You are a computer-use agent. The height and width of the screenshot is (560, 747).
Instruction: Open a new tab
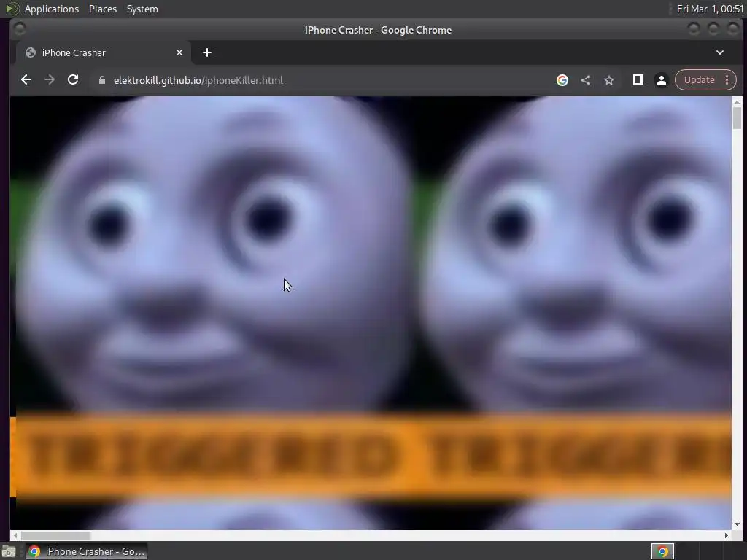206,52
